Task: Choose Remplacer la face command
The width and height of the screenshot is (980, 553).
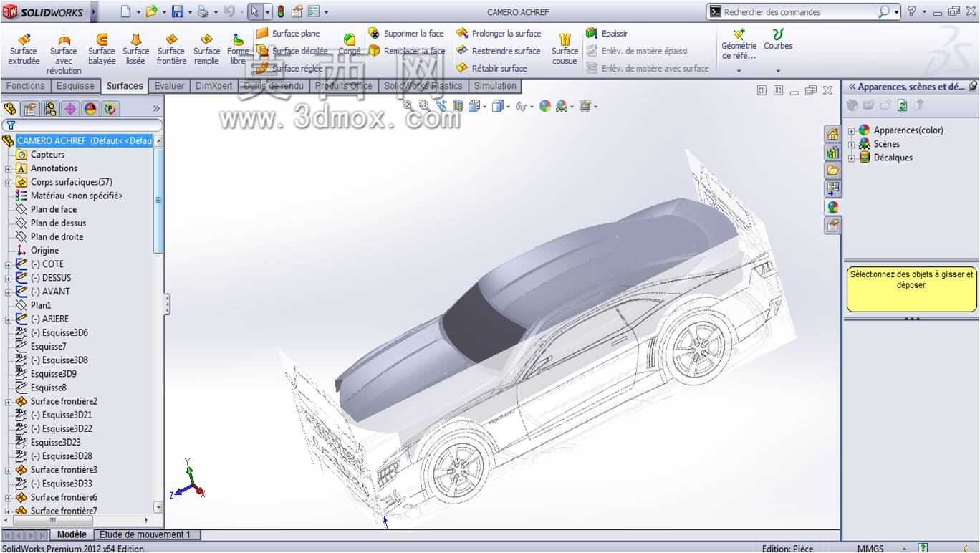Action: pyautogui.click(x=407, y=51)
